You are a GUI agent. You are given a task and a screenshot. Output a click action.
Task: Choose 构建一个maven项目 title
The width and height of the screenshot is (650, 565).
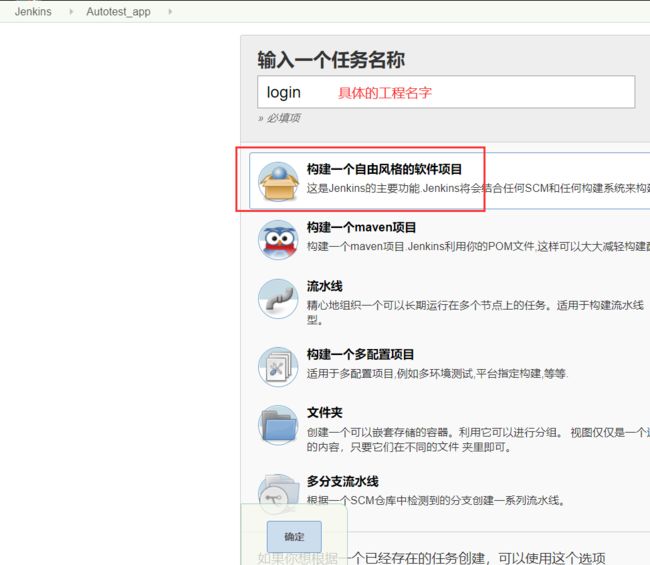point(361,227)
